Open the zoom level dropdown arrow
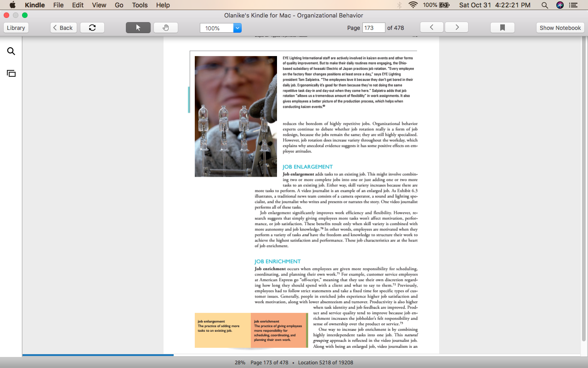This screenshot has width=588, height=368. pyautogui.click(x=237, y=28)
